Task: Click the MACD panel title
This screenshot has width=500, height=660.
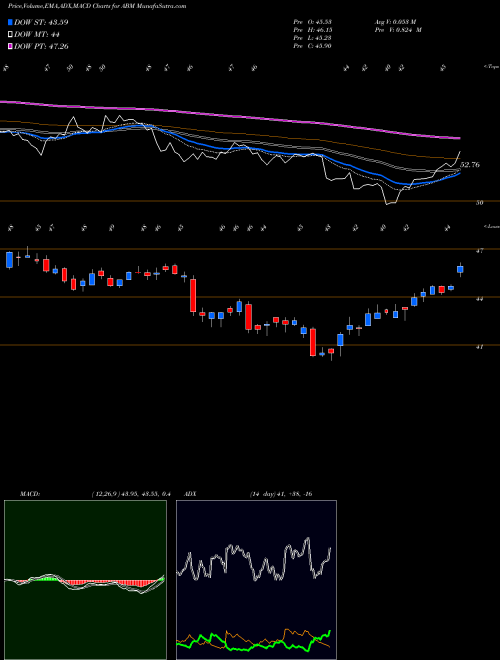Action: (29, 494)
